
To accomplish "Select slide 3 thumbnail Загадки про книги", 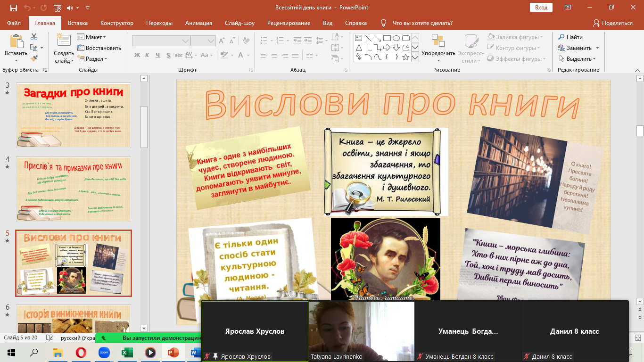I will coord(74,115).
